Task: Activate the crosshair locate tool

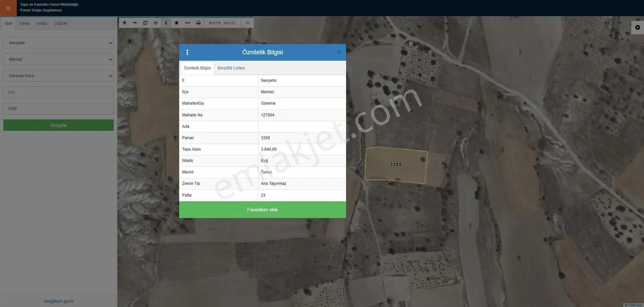Action: [156, 23]
